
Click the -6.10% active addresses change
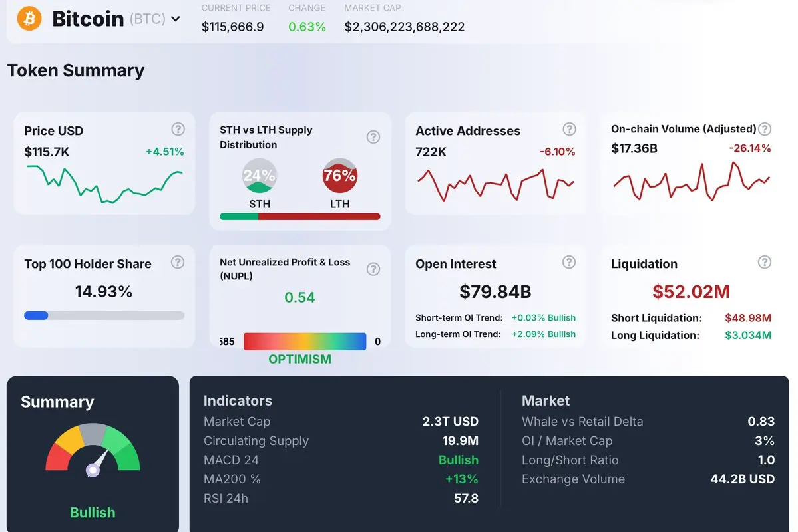click(557, 152)
